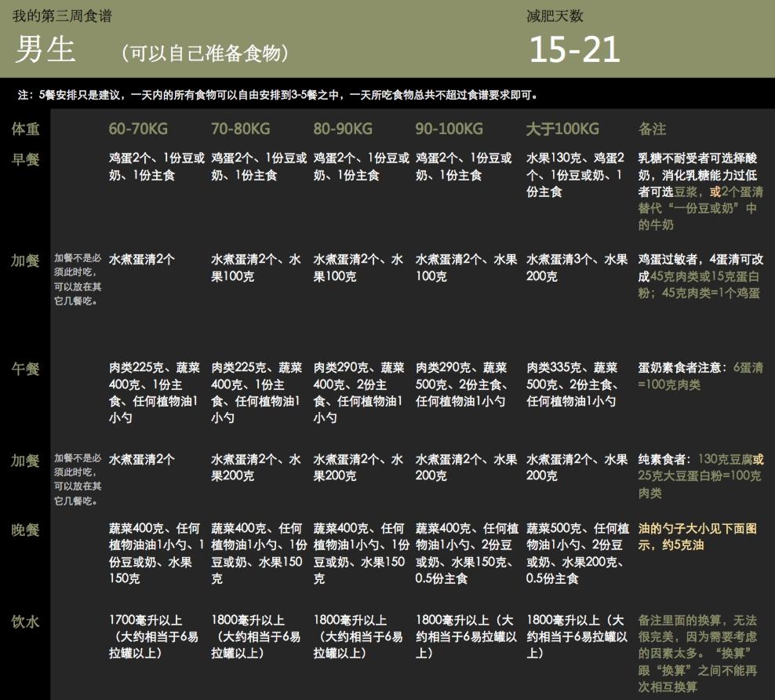Click the "15-21" day count number
The width and height of the screenshot is (775, 700).
574,50
